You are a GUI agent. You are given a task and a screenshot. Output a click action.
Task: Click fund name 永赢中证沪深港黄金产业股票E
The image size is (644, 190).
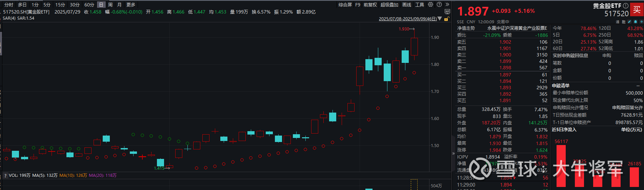click(517, 28)
